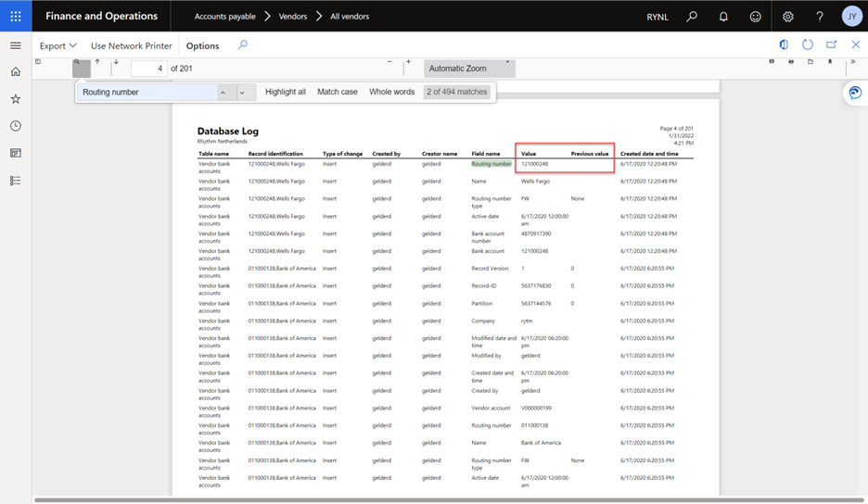
Task: Click the 011000138 routing number value
Action: 534,425
